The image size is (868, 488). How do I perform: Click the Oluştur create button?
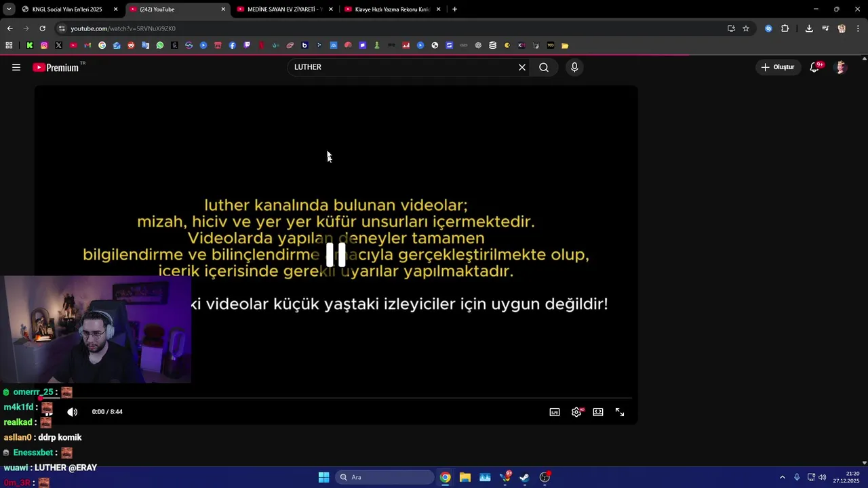778,67
